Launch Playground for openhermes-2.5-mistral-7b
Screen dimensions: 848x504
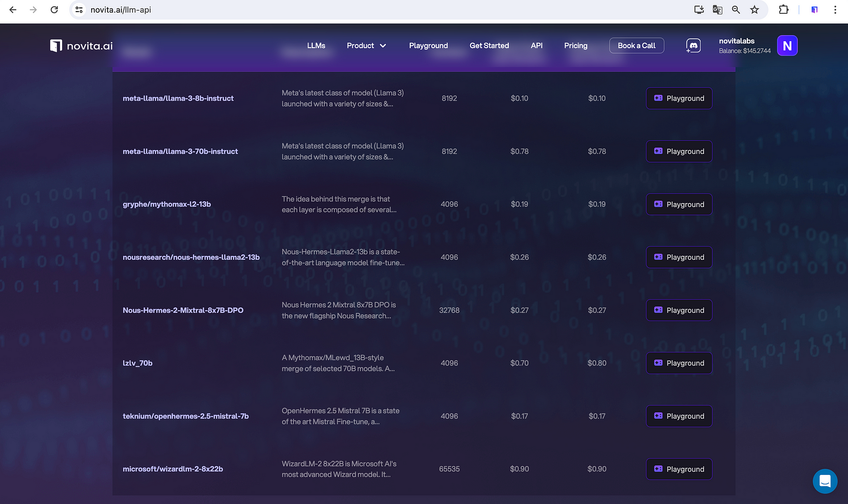[679, 416]
